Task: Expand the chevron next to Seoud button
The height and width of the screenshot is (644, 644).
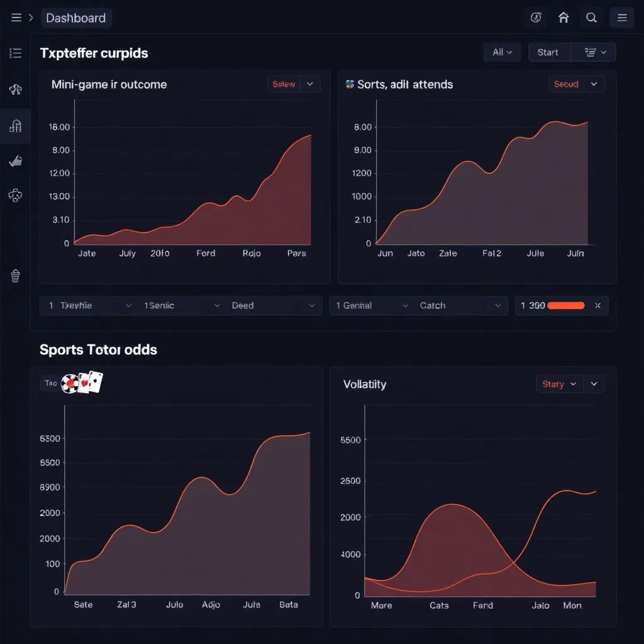Action: click(594, 84)
